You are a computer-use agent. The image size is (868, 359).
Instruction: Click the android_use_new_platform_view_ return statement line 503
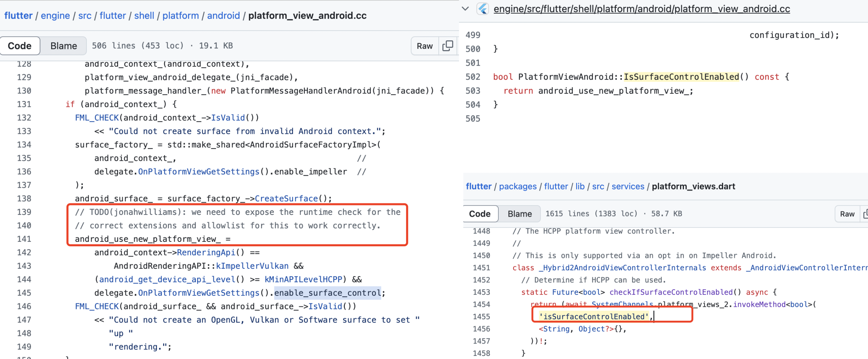tap(598, 91)
